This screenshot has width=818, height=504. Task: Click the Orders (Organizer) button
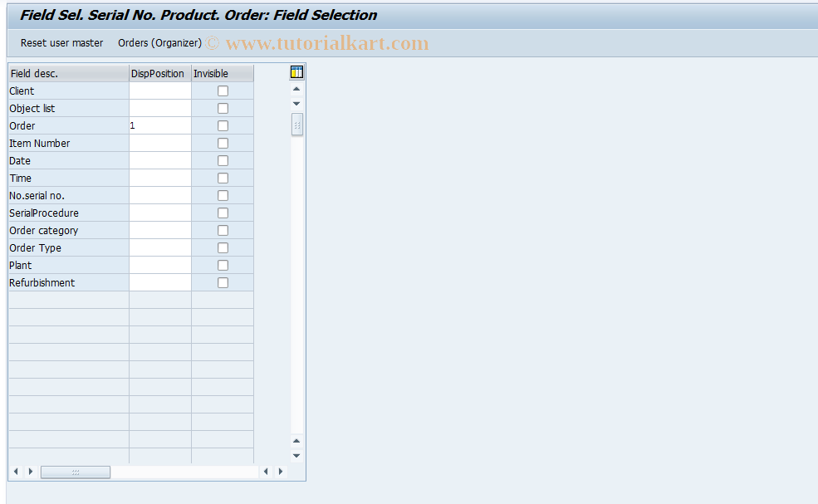click(159, 43)
